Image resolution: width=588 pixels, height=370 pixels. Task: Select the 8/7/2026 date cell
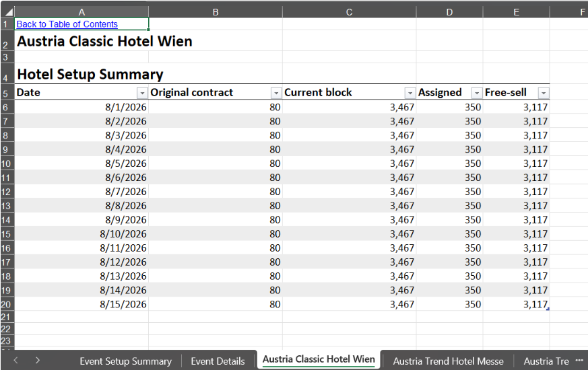[x=81, y=192]
